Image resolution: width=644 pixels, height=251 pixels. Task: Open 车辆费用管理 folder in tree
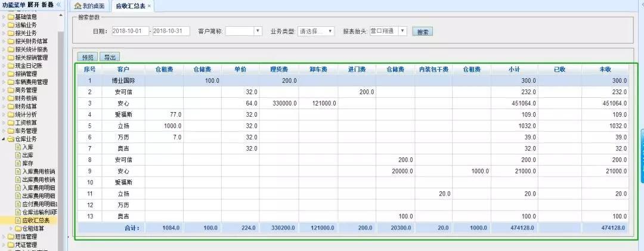pos(31,82)
